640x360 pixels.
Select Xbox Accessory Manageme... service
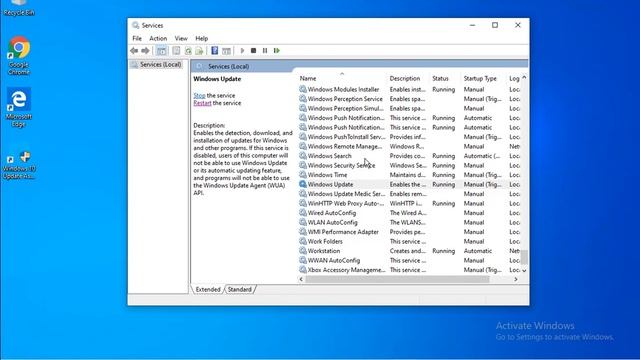click(409, 270)
